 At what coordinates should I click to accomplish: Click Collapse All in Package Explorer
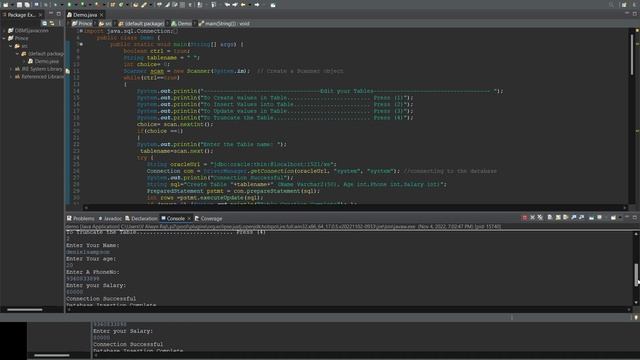pos(44,23)
